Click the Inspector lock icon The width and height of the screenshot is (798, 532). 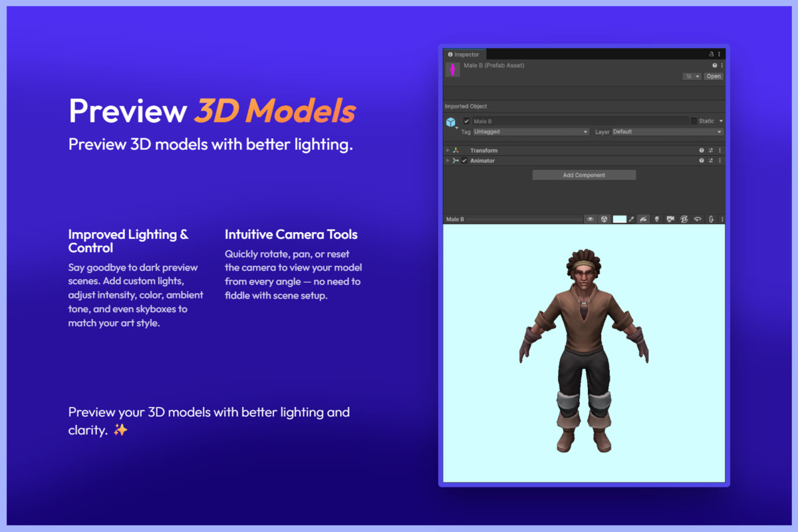click(x=712, y=55)
